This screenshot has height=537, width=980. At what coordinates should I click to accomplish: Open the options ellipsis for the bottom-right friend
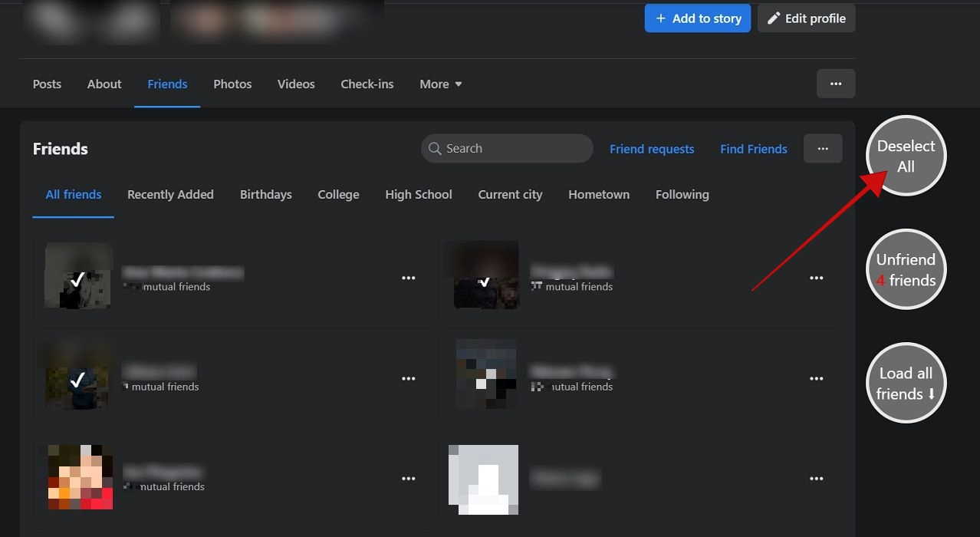coord(816,478)
